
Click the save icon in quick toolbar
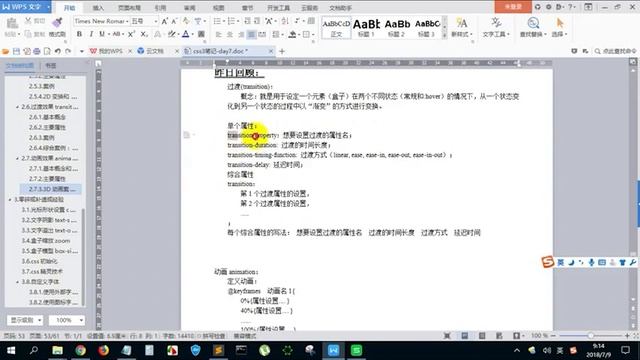click(x=16, y=51)
